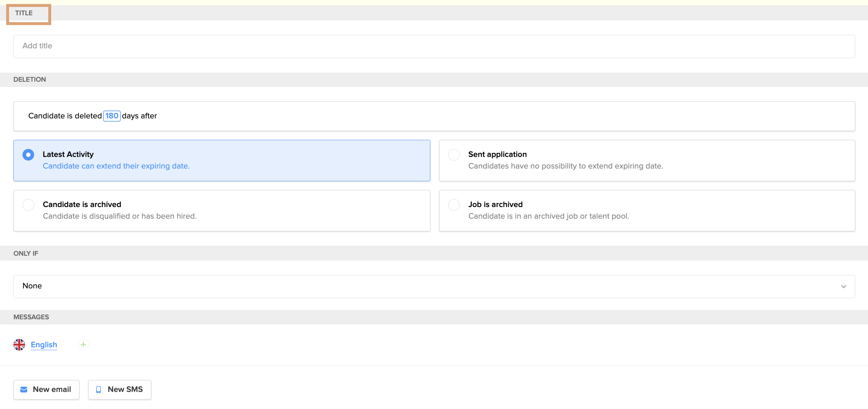
Task: Click the DELETION section header
Action: click(x=30, y=80)
